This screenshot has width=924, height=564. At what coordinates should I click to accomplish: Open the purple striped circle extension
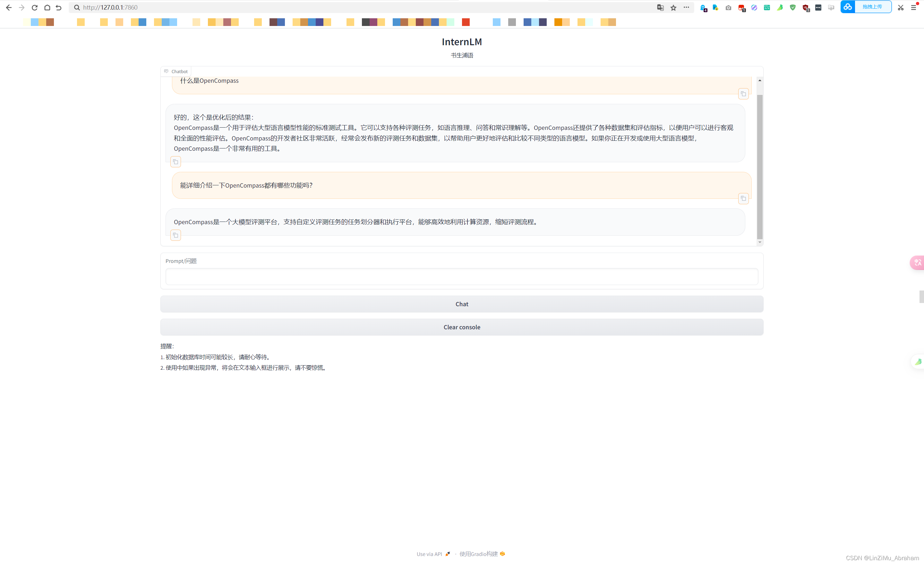[754, 7]
